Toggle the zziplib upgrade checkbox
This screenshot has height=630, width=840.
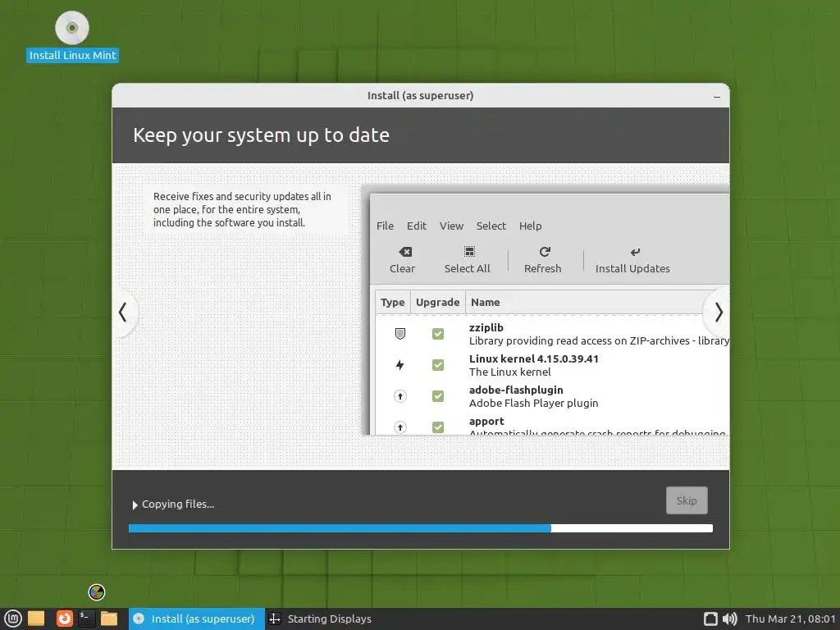point(438,334)
